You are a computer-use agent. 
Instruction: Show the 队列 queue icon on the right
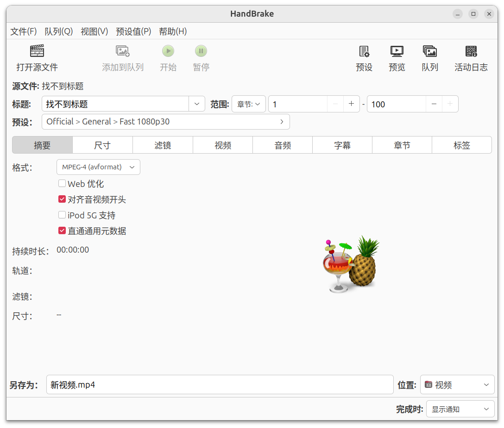pyautogui.click(x=430, y=51)
